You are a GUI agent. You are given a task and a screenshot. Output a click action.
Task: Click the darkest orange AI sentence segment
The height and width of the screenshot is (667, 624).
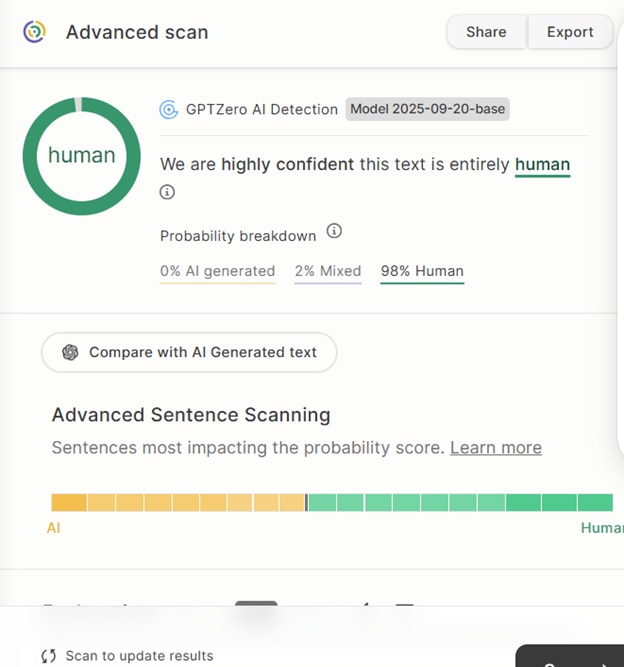69,502
